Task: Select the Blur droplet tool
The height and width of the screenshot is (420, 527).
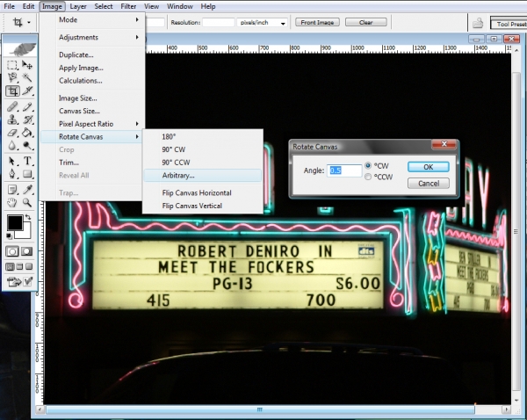Action: coord(12,146)
